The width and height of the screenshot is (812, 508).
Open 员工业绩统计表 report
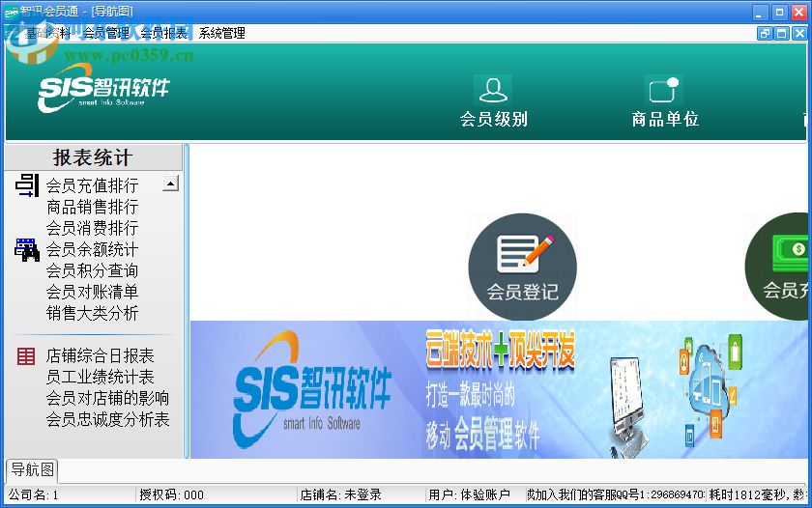tap(100, 377)
